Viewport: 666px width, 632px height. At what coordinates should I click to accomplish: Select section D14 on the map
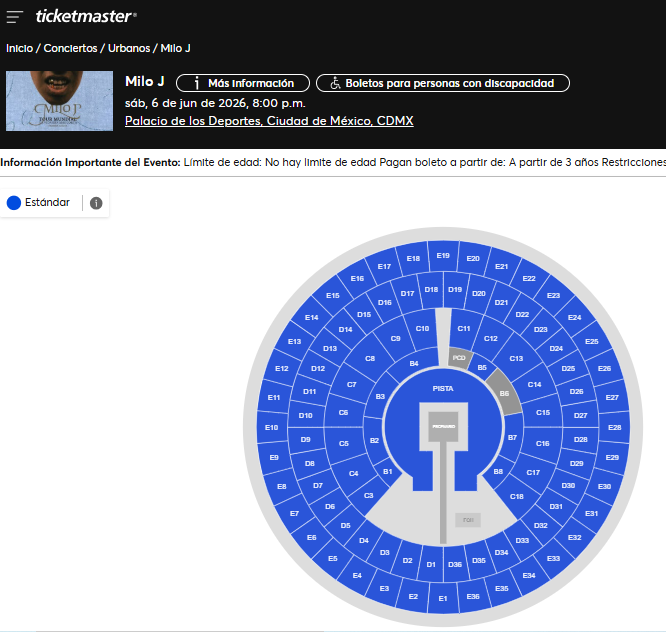point(345,329)
